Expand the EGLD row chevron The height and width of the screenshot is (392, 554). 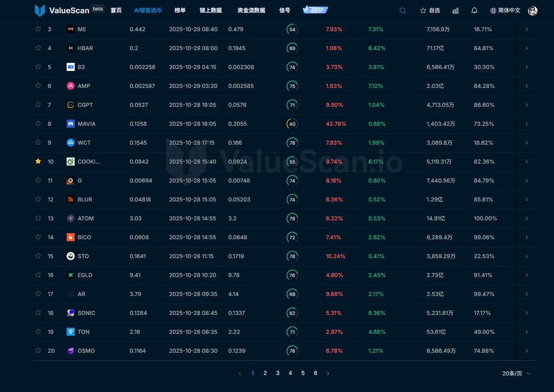(527, 275)
